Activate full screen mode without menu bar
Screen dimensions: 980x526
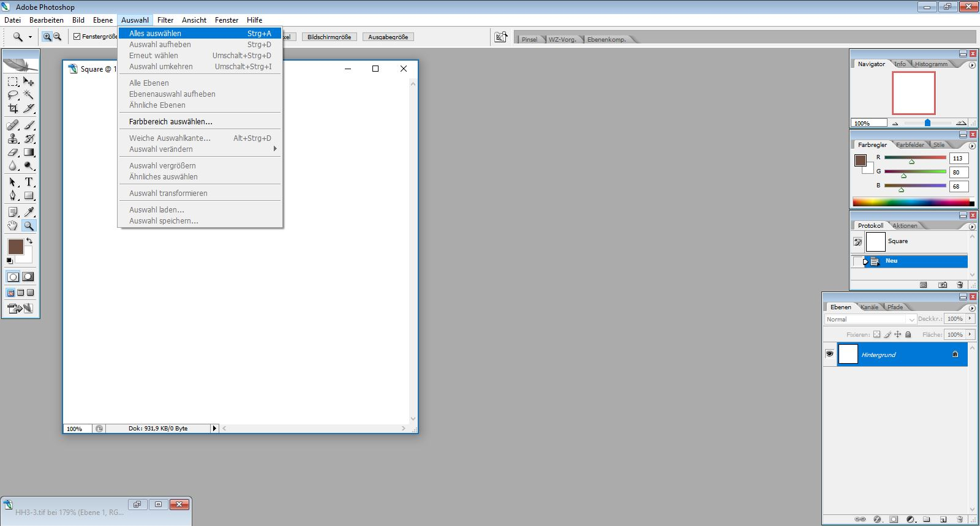coord(31,293)
